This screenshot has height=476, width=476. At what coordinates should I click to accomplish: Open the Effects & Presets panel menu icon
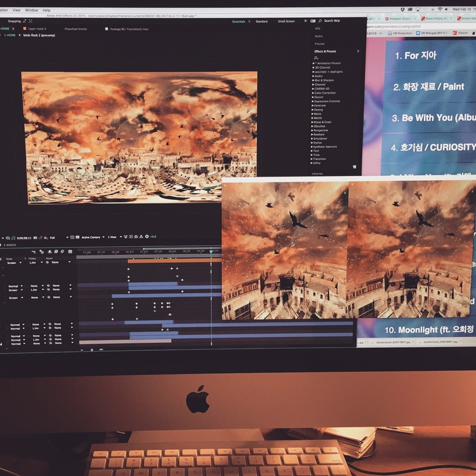pos(358,51)
